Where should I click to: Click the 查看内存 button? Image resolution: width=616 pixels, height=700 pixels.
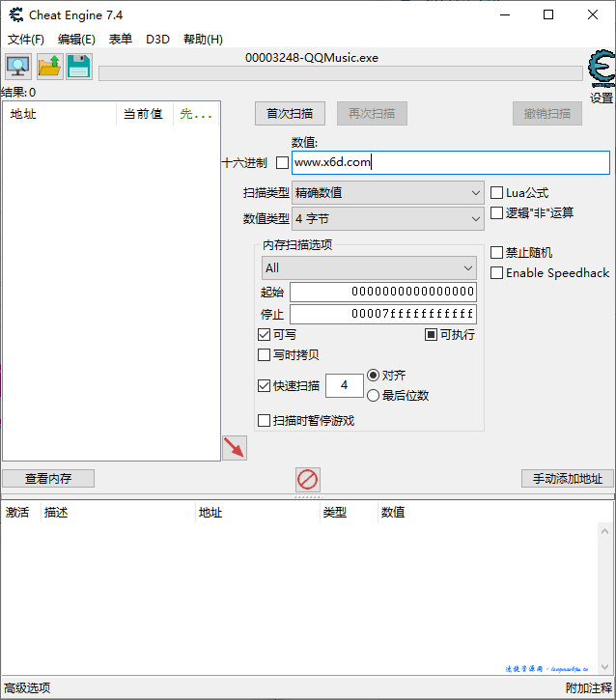[48, 479]
